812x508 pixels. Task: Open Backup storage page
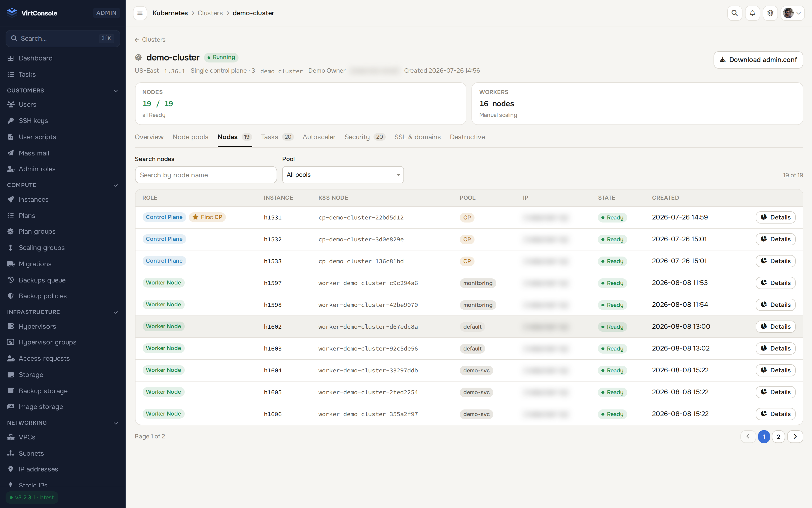63,391
